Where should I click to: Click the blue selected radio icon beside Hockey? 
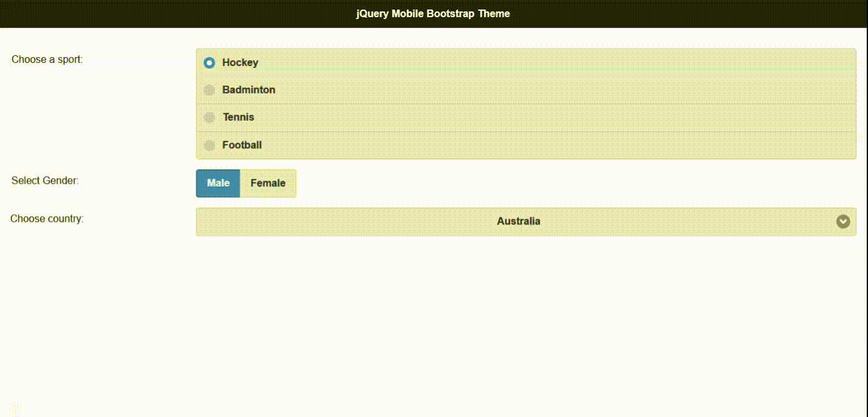pos(209,62)
